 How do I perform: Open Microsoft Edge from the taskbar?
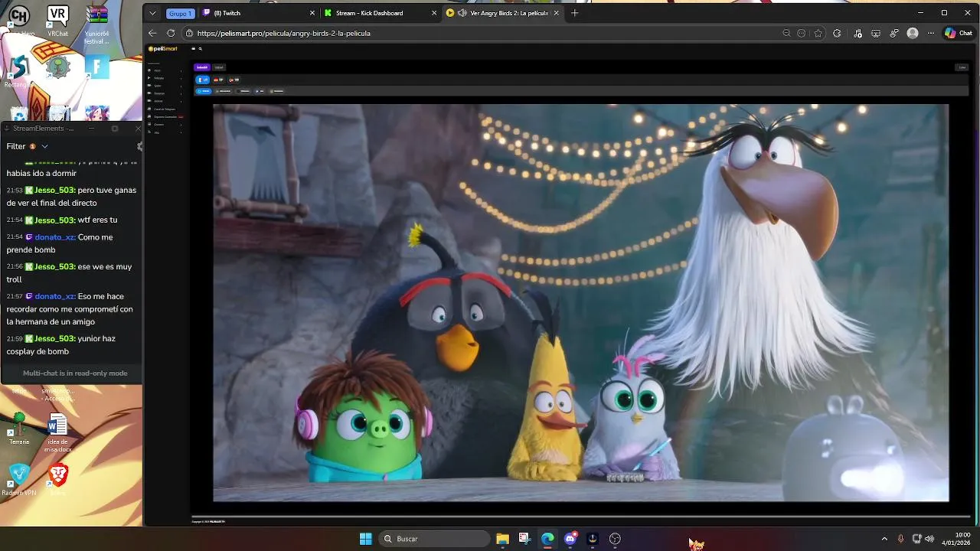tap(547, 539)
